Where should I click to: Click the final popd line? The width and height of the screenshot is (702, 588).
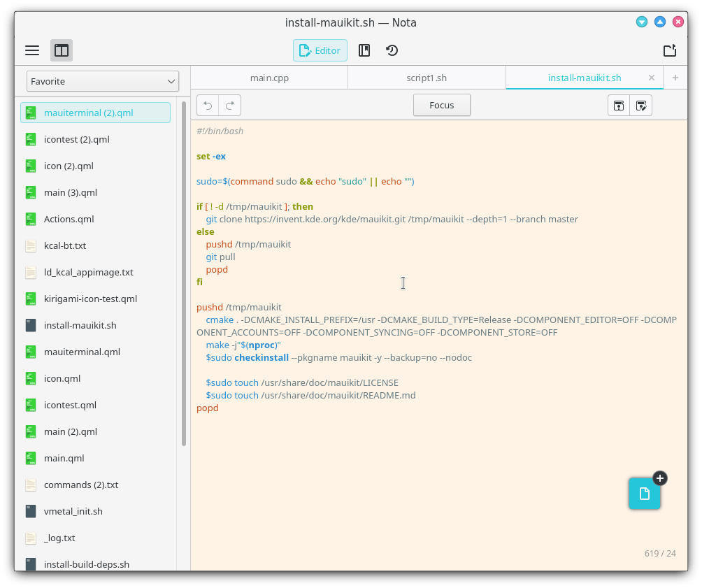(x=208, y=408)
